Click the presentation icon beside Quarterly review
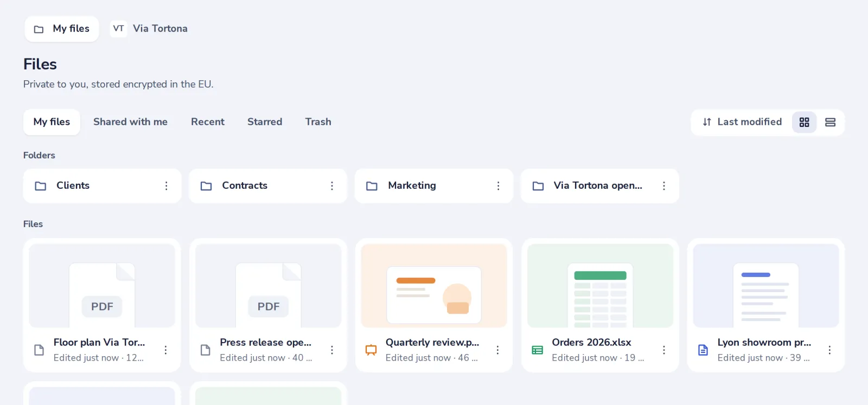The image size is (868, 405). [x=371, y=350]
